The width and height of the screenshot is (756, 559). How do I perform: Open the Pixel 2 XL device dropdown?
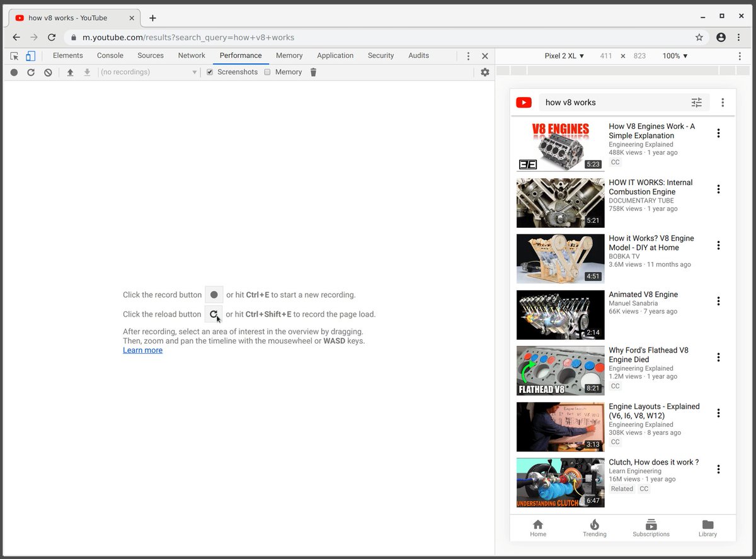[564, 55]
